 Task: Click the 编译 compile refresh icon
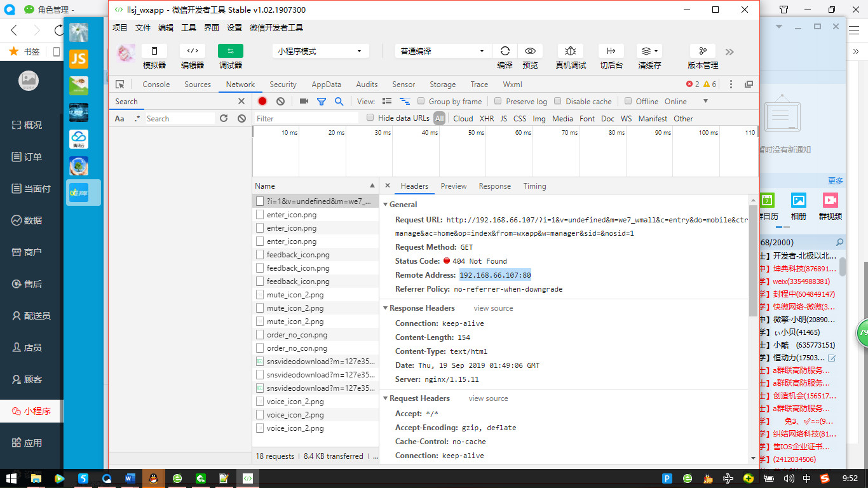[x=505, y=51]
